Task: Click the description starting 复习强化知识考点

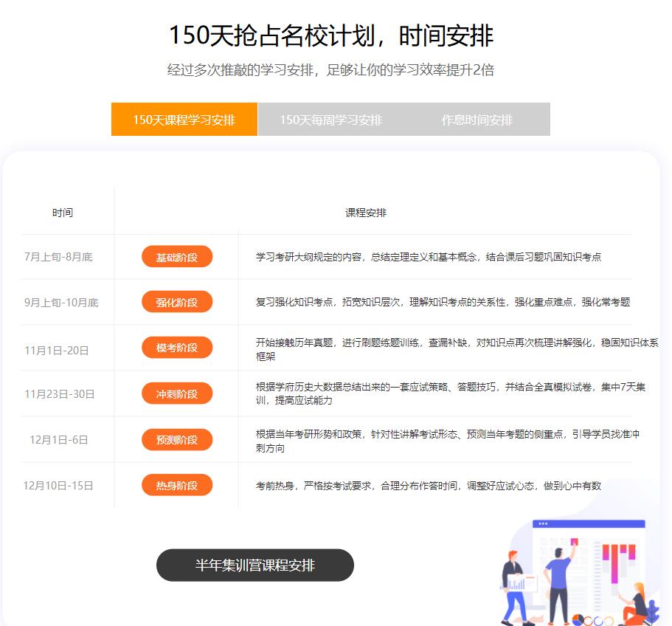Action: pyautogui.click(x=443, y=302)
